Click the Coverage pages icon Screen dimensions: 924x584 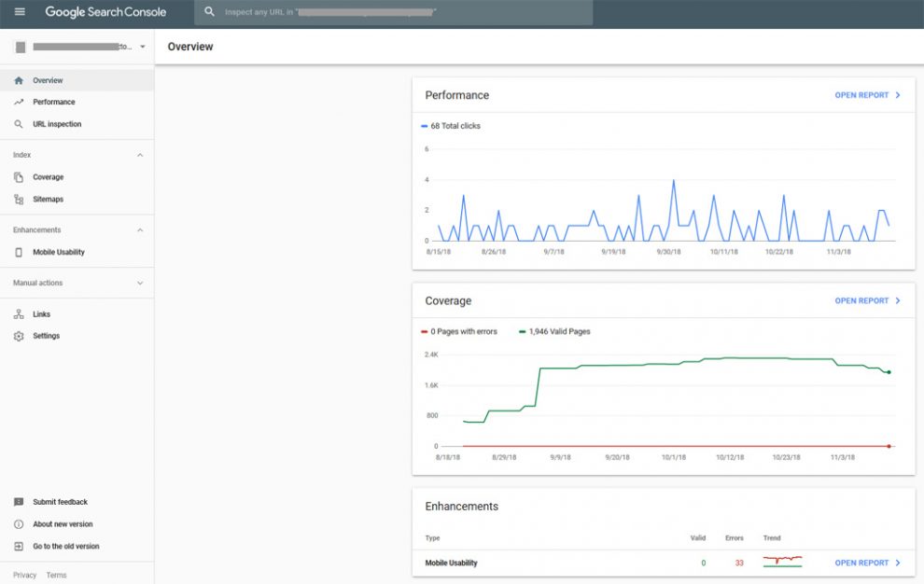click(19, 177)
